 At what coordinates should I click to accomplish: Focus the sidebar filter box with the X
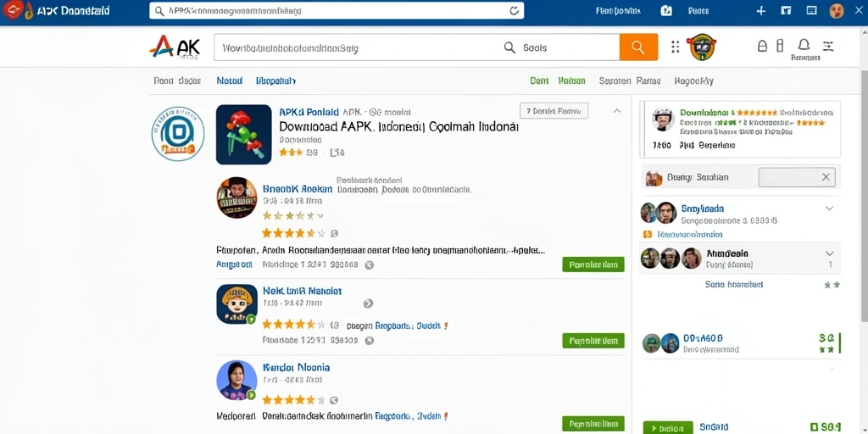[x=797, y=178]
